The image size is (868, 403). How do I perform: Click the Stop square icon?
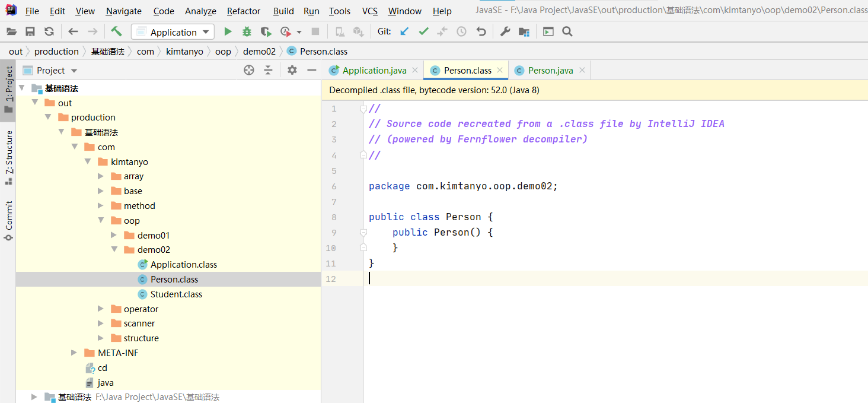point(315,31)
